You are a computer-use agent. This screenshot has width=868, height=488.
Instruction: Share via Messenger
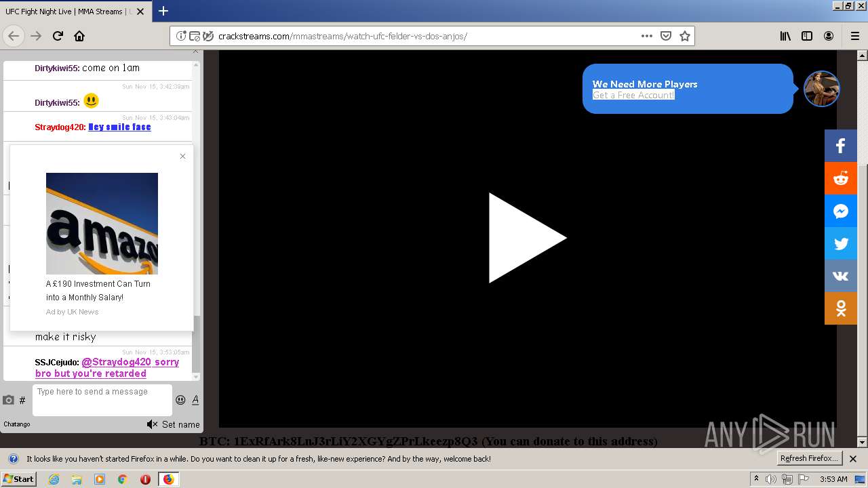click(841, 211)
